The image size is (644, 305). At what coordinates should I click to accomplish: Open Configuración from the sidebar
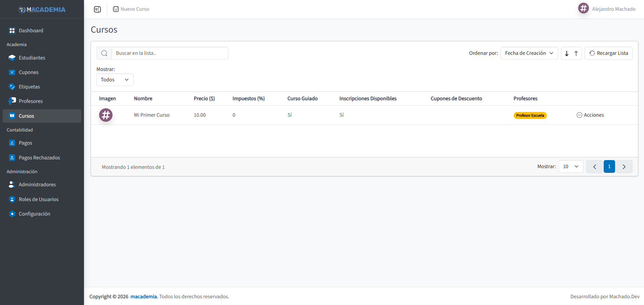[x=35, y=214]
